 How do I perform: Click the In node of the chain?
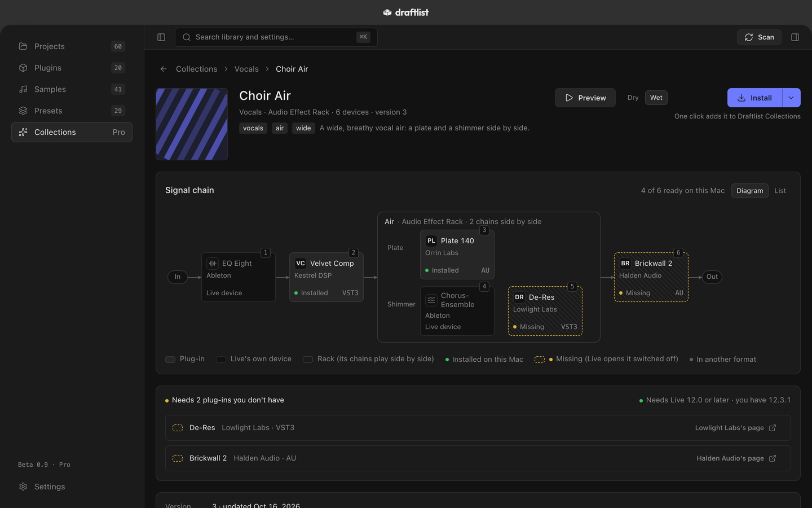178,277
